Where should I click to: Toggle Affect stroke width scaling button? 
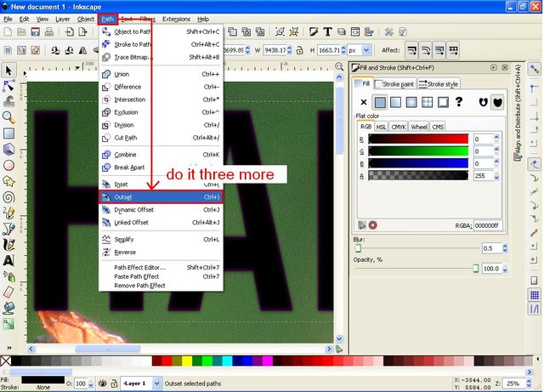[411, 51]
